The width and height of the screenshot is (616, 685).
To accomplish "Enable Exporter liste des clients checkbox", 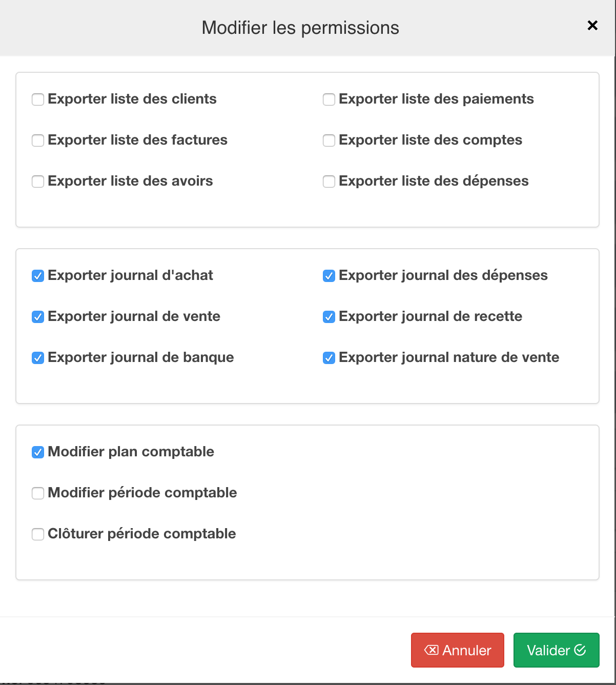I will (x=38, y=99).
